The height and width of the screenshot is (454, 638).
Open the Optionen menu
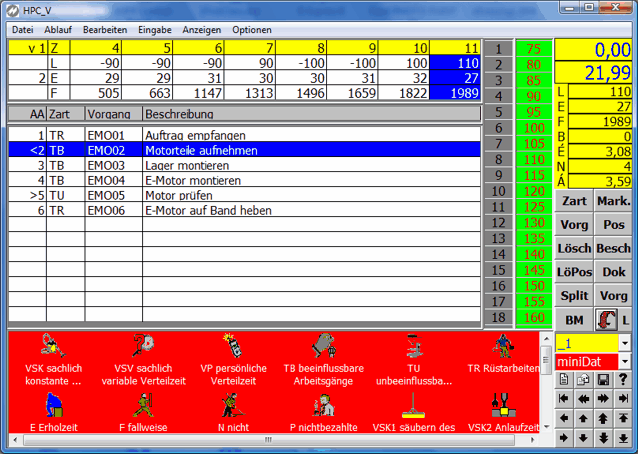(x=251, y=30)
